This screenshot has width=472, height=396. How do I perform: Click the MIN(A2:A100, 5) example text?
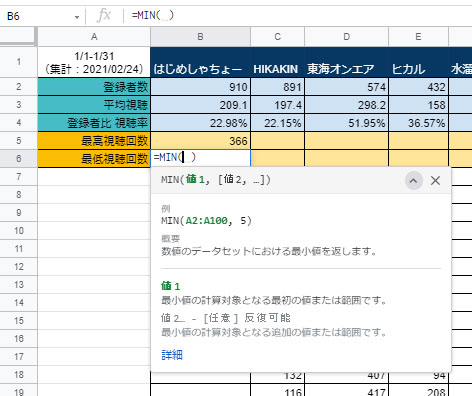click(206, 221)
